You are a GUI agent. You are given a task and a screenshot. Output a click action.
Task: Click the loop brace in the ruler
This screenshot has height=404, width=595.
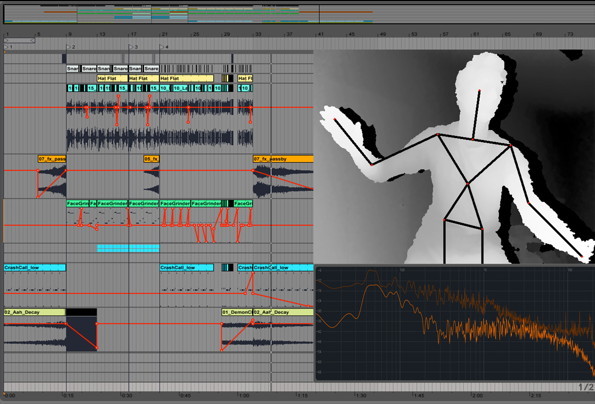tap(20, 40)
